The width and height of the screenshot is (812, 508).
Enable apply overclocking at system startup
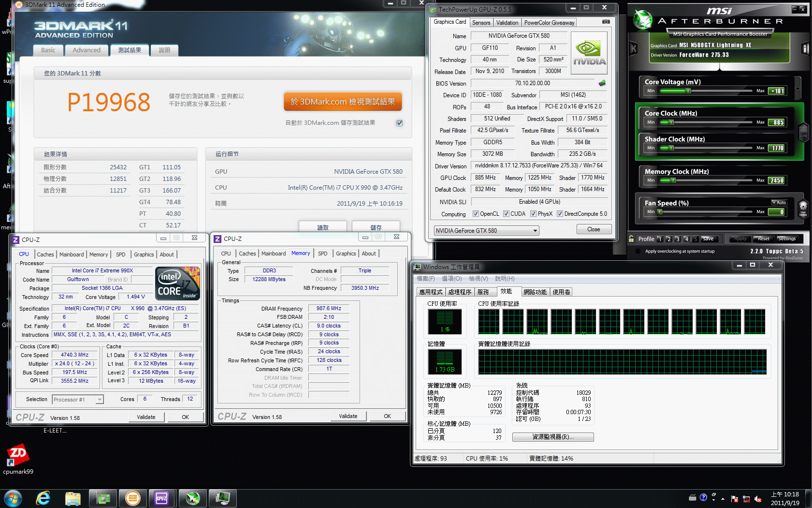(638, 251)
